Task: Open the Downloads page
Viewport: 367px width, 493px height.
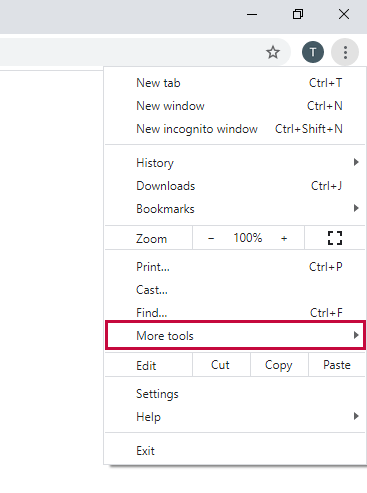Action: tap(235, 186)
